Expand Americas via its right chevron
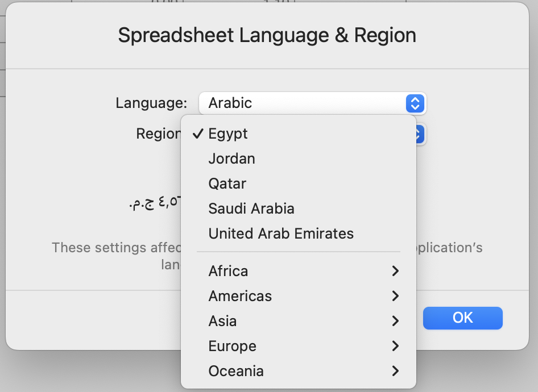Image resolution: width=538 pixels, height=392 pixels. [x=396, y=296]
